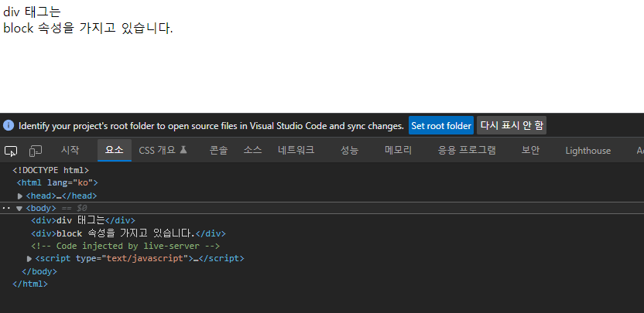Click the Set root folder button
This screenshot has height=313, width=644.
coord(441,125)
